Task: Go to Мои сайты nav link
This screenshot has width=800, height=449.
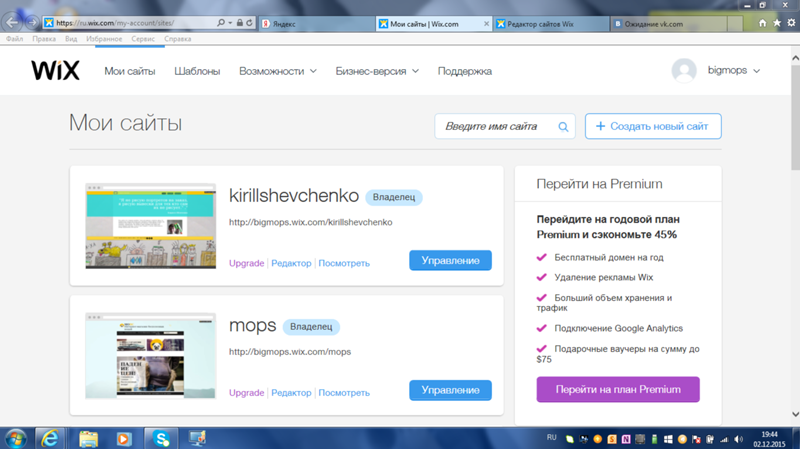Action: coord(130,71)
